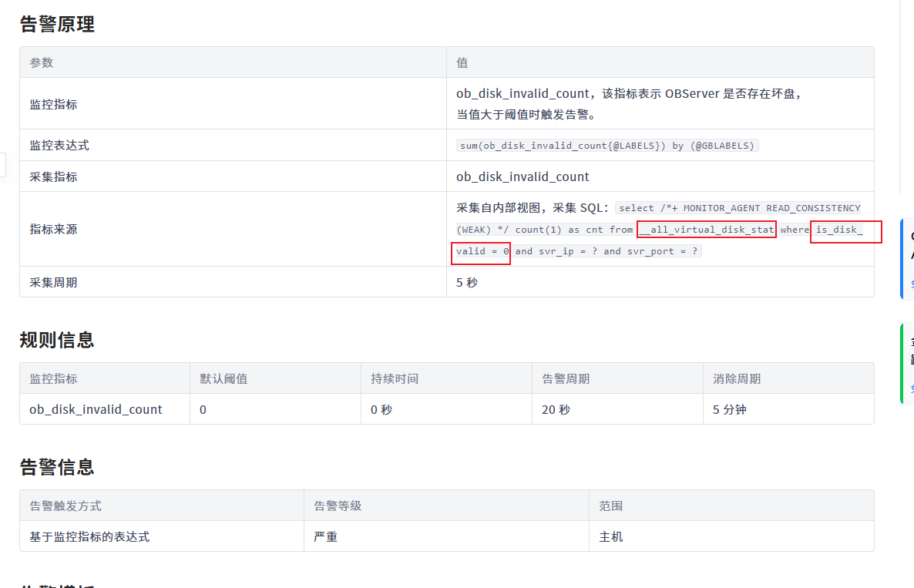Open the link in the green-bordered card
The width and height of the screenshot is (914, 588).
[x=912, y=389]
